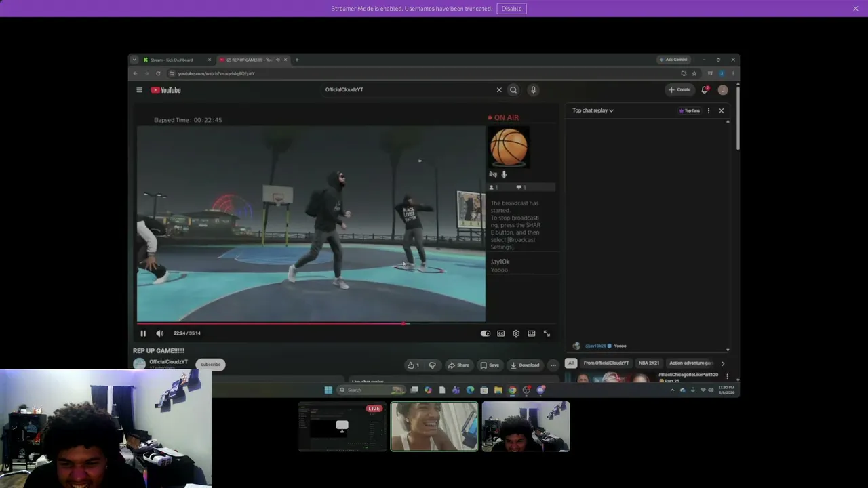Image resolution: width=868 pixels, height=488 pixels.
Task: Click the Windows taskbar Search box
Action: (370, 390)
